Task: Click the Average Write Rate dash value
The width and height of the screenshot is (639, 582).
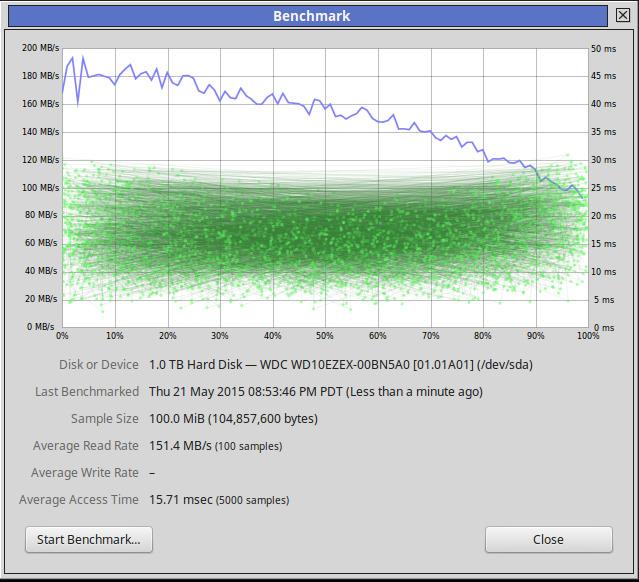Action: 152,473
